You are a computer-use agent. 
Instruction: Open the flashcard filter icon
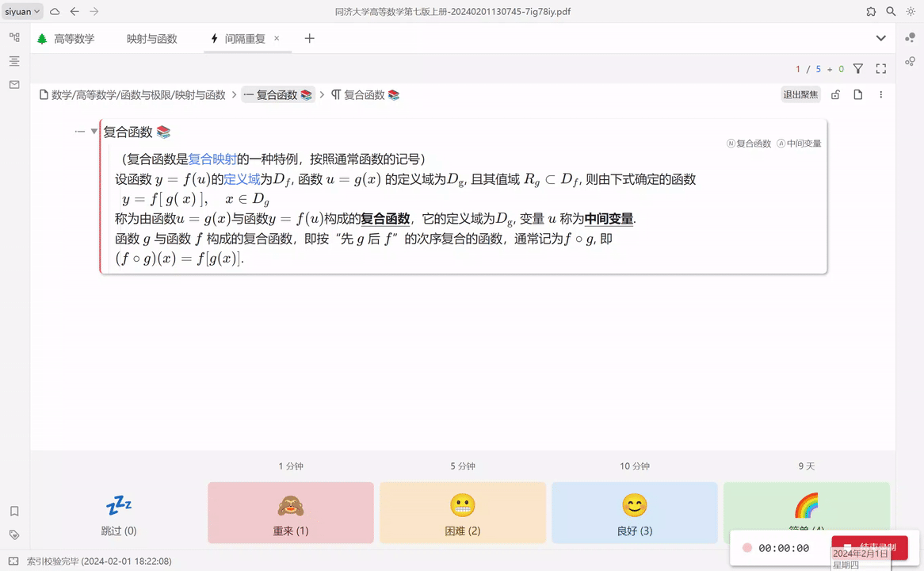[x=858, y=69]
